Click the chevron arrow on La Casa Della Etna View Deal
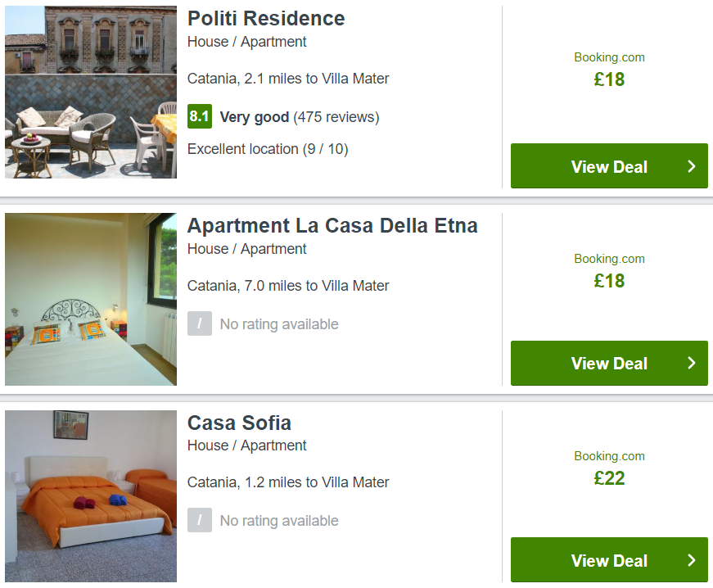This screenshot has width=713, height=588. click(x=692, y=363)
